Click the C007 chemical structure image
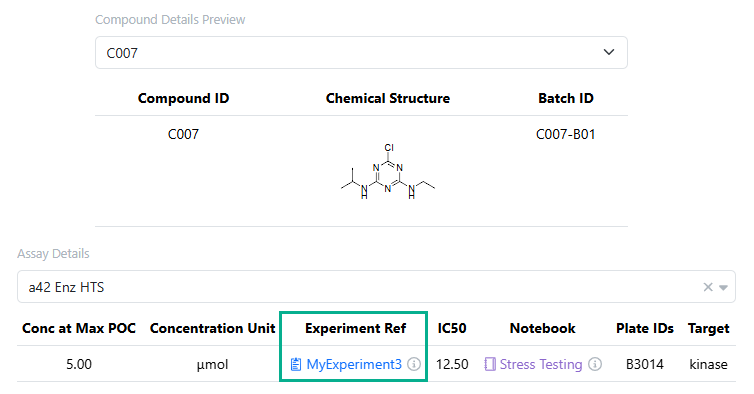Image resolution: width=754 pixels, height=394 pixels. click(x=388, y=171)
